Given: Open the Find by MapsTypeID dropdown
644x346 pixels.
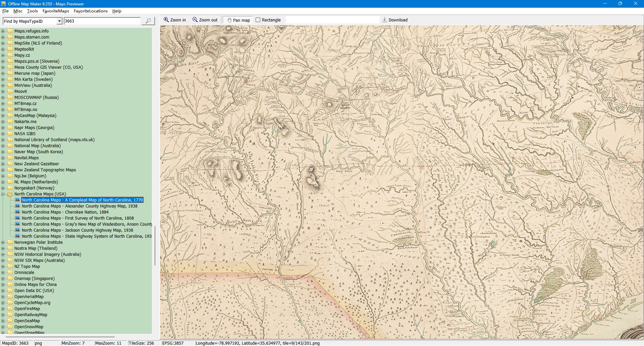Looking at the screenshot, I should [x=59, y=21].
